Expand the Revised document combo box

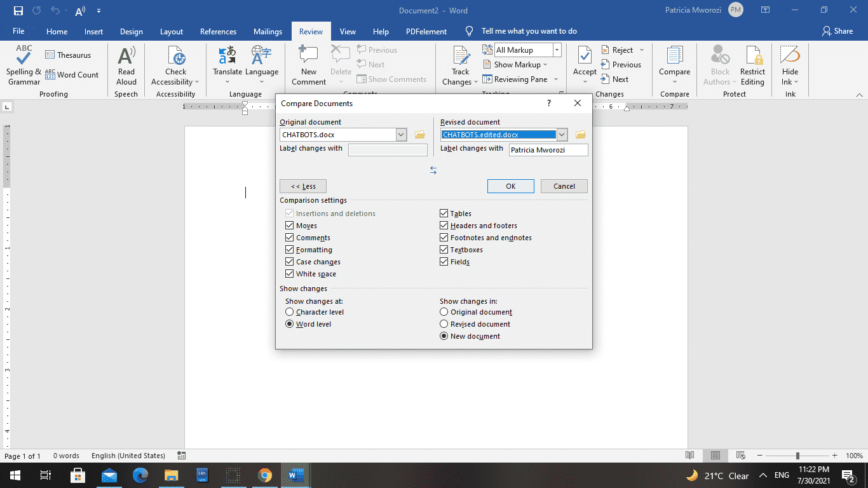pos(562,134)
